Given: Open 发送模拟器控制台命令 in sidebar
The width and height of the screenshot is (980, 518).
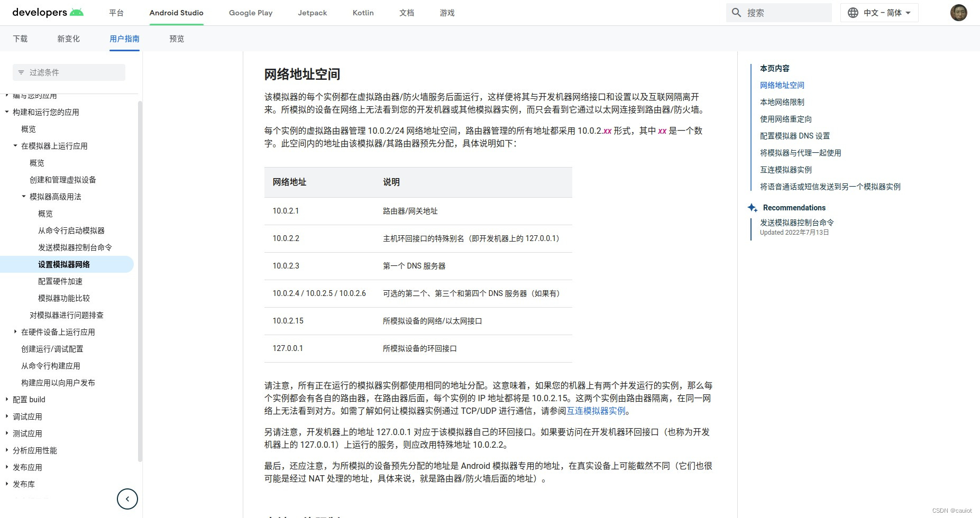Looking at the screenshot, I should (75, 247).
